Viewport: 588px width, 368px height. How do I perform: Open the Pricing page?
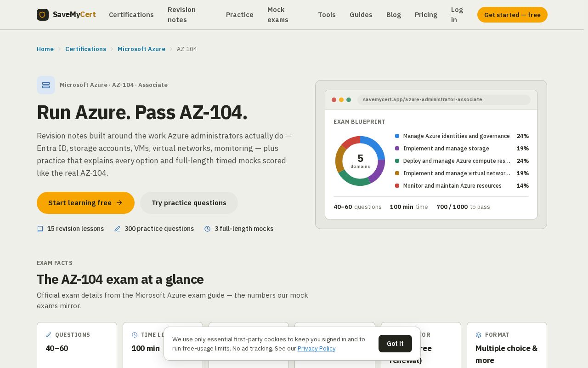click(x=426, y=15)
